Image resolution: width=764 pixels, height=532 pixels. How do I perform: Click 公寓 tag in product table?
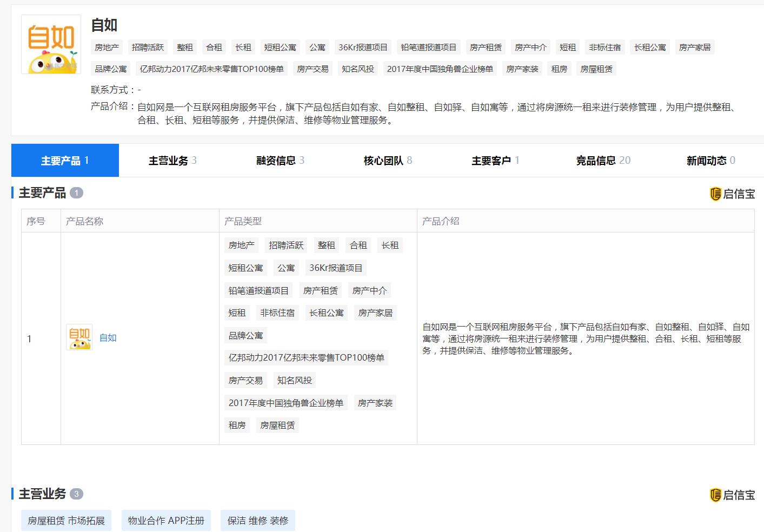click(x=286, y=268)
